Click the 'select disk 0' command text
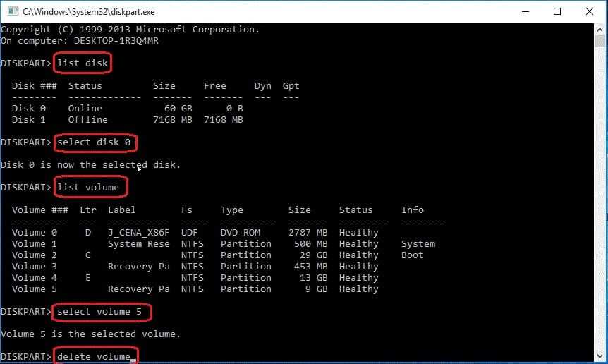 [x=94, y=142]
